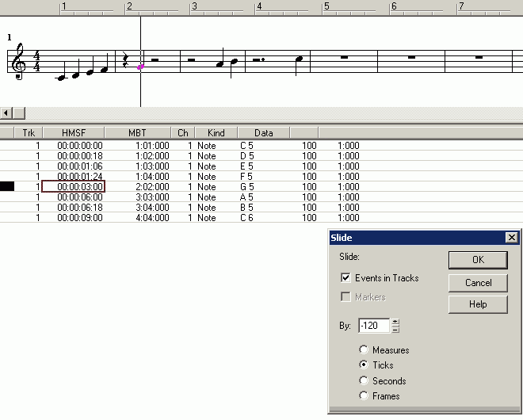The height and width of the screenshot is (420, 523).
Task: Click measure 4 marker on the ruler
Action: 258,6
